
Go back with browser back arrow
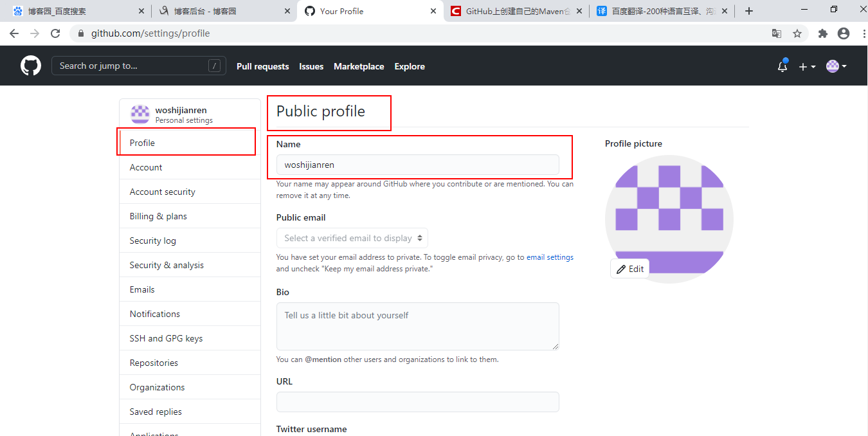click(14, 33)
